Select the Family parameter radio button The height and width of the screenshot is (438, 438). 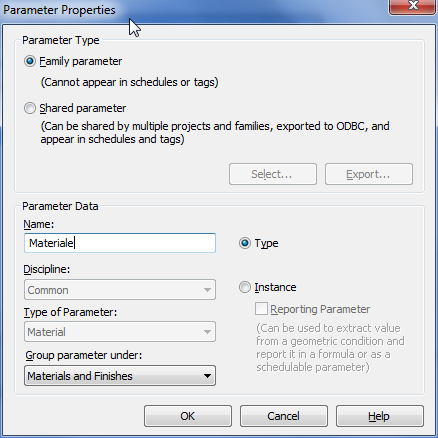click(x=30, y=61)
